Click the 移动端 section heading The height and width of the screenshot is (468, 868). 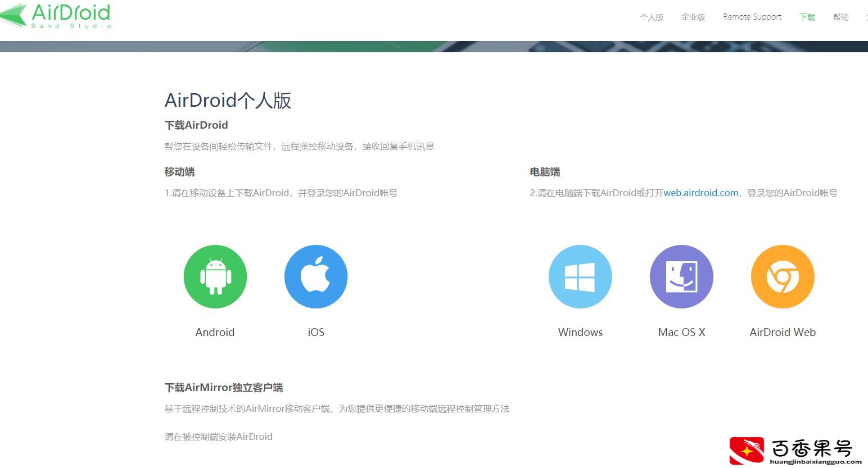(179, 172)
